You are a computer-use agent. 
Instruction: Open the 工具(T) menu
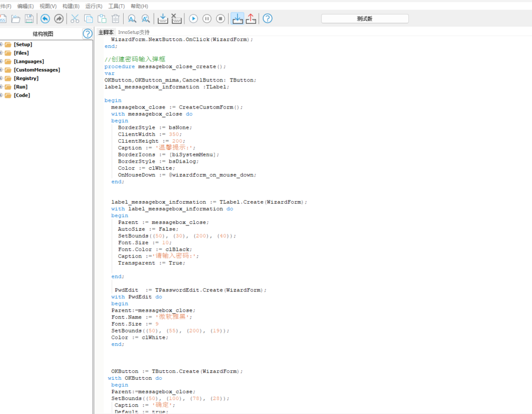(x=116, y=6)
